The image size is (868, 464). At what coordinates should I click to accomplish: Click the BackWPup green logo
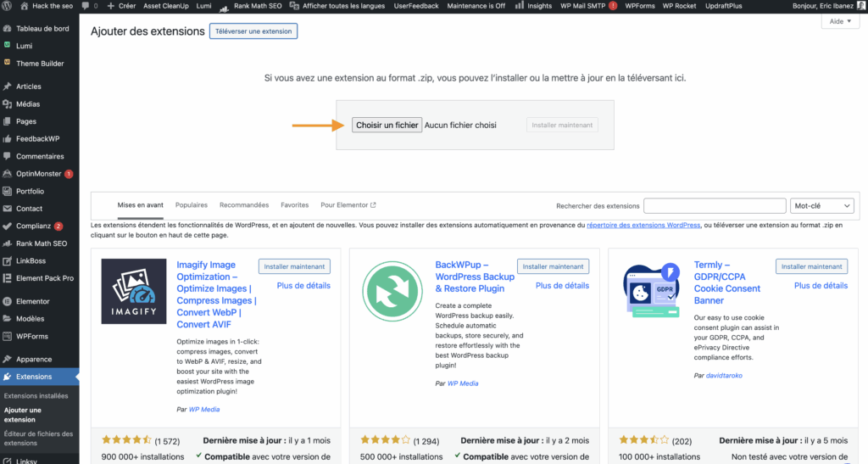[x=392, y=291]
